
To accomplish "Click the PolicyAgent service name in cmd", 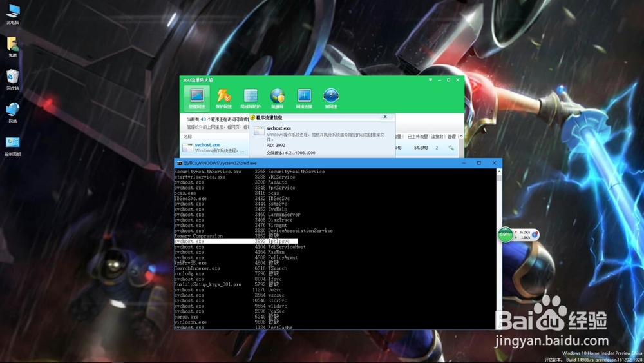I will click(283, 257).
